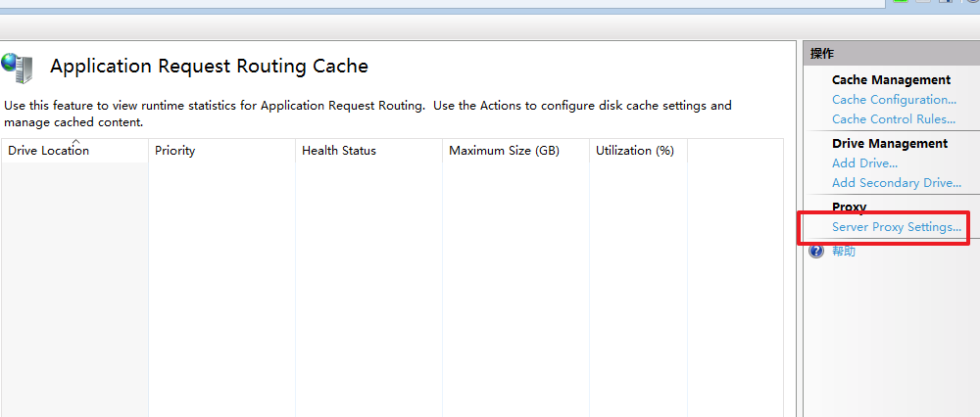Open Cache Control Rules
Viewport: 980px width, 417px height.
894,119
